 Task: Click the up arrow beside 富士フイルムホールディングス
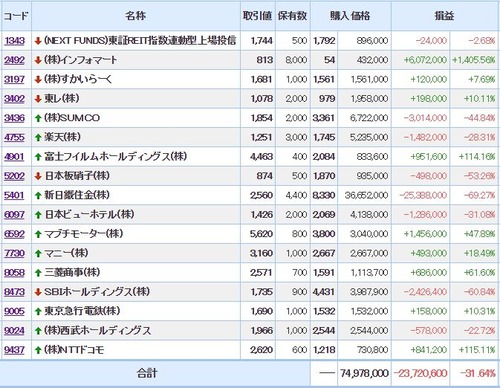[38, 157]
